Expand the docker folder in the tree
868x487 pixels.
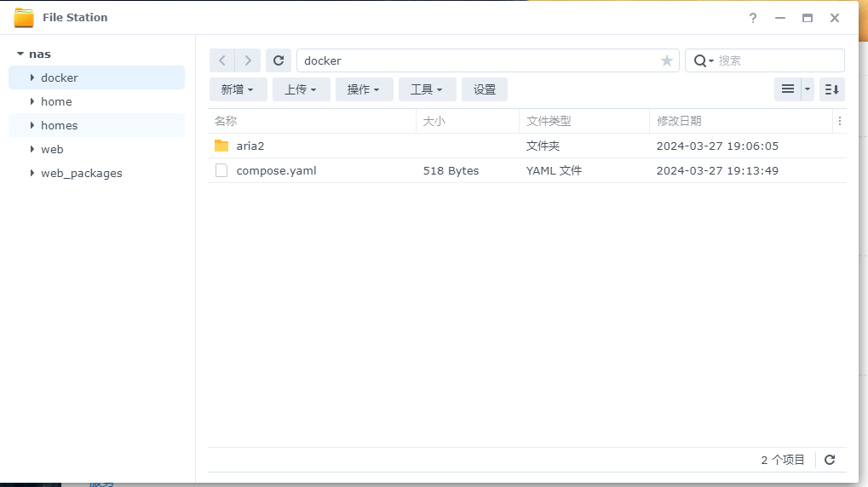[32, 77]
